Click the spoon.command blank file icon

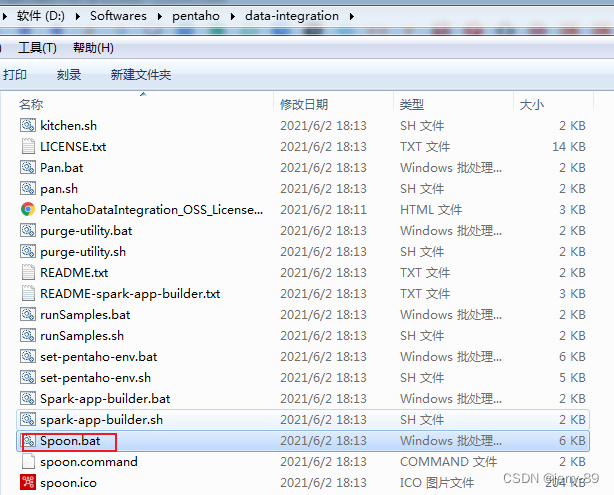[28, 462]
